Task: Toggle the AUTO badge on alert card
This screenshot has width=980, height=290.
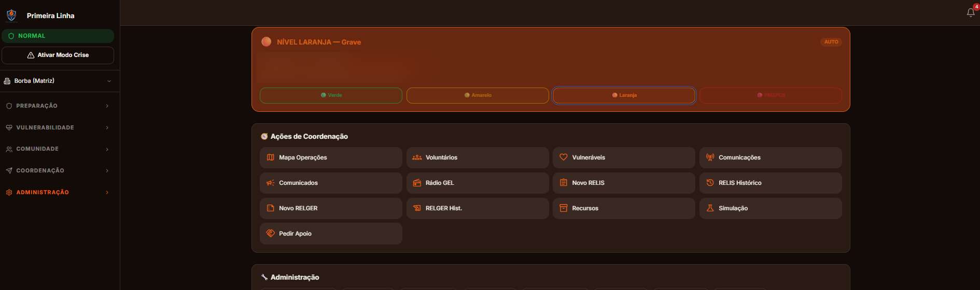Action: coord(831,42)
